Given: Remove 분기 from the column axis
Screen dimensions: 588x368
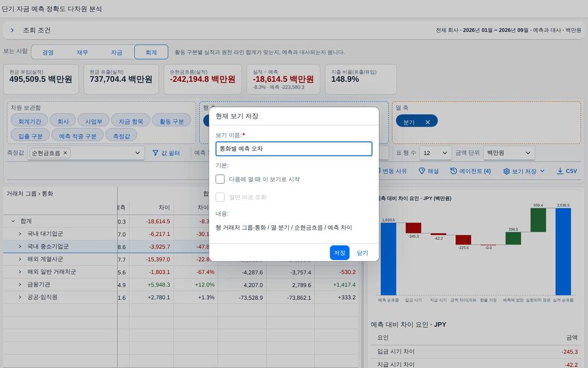Looking at the screenshot, I should tap(428, 122).
